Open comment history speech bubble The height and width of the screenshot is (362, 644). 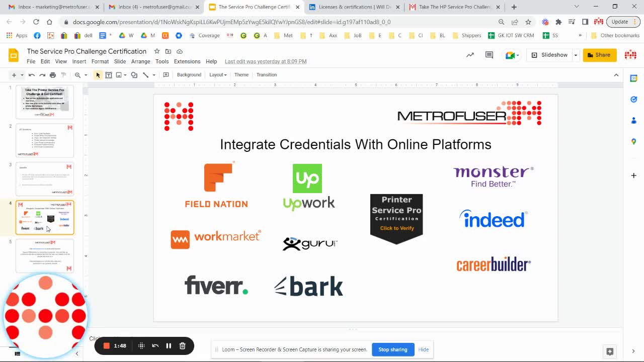tap(489, 55)
